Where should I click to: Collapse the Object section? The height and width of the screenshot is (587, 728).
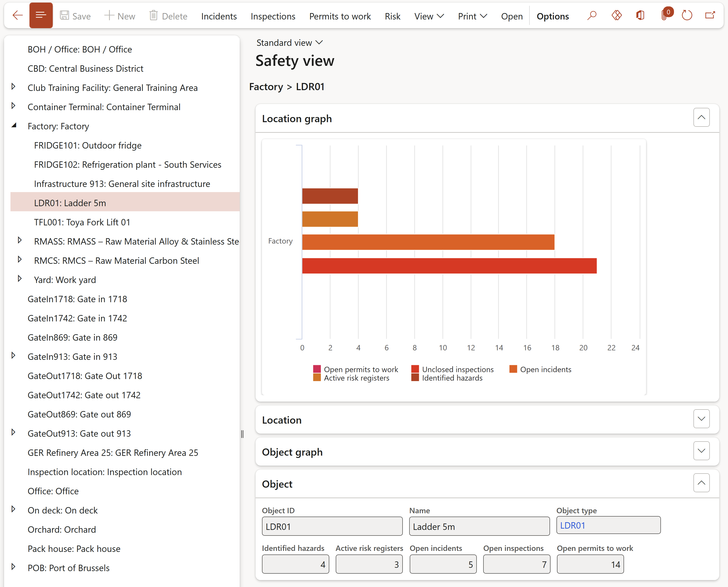(701, 483)
